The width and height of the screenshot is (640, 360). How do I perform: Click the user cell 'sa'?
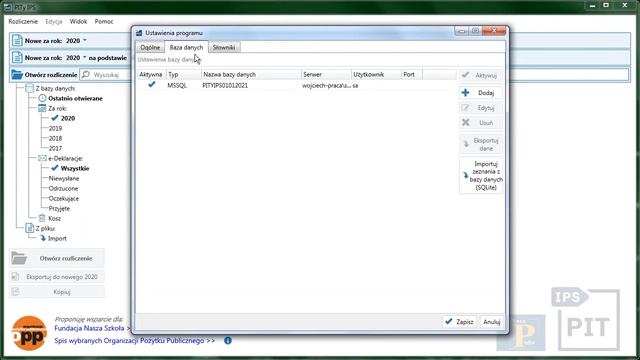click(355, 85)
